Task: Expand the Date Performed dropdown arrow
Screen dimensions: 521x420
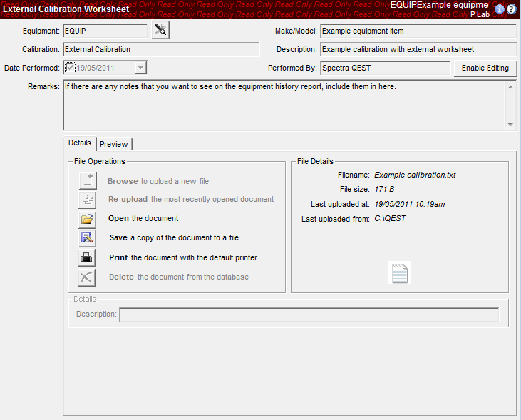Action: tap(140, 68)
